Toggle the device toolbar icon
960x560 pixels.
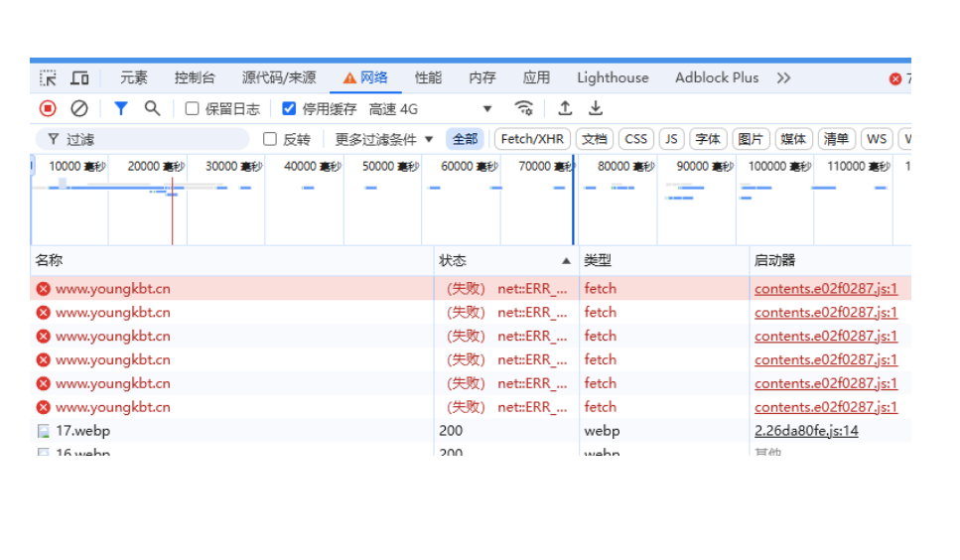tap(79, 78)
